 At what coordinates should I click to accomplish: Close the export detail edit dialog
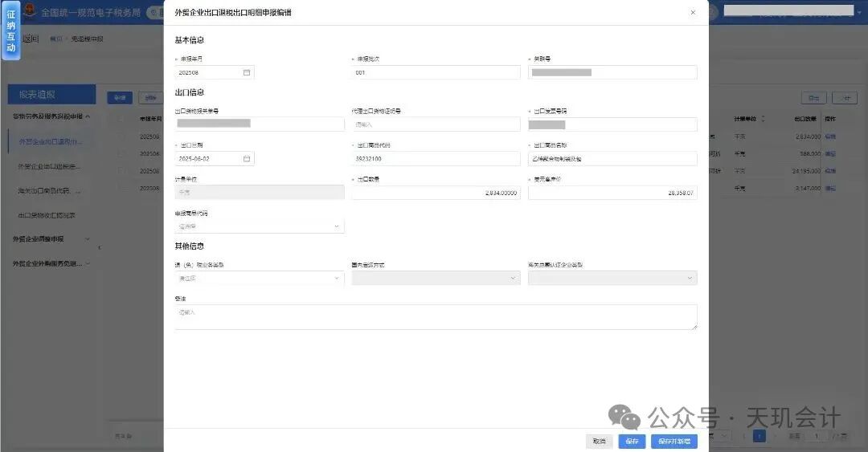coord(693,12)
